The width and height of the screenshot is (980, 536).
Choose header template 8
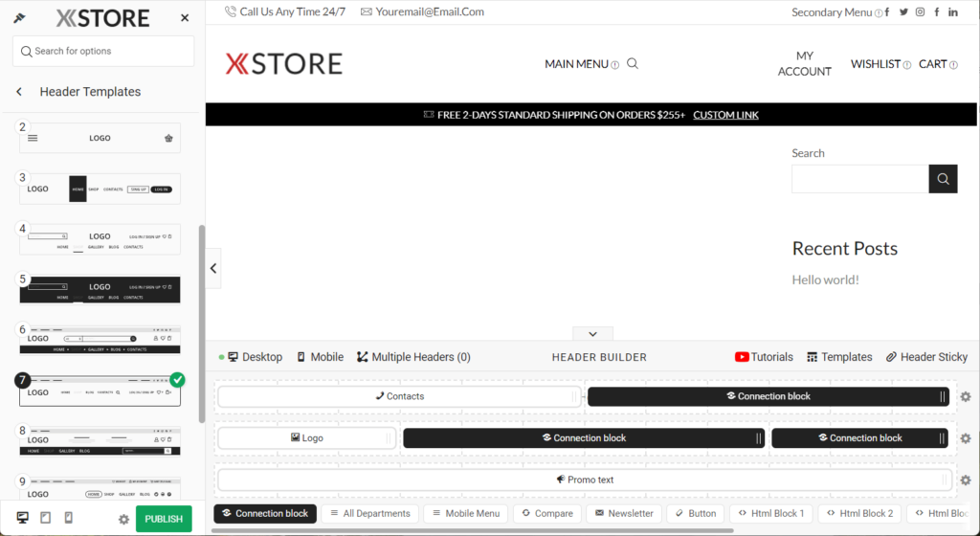(x=100, y=441)
